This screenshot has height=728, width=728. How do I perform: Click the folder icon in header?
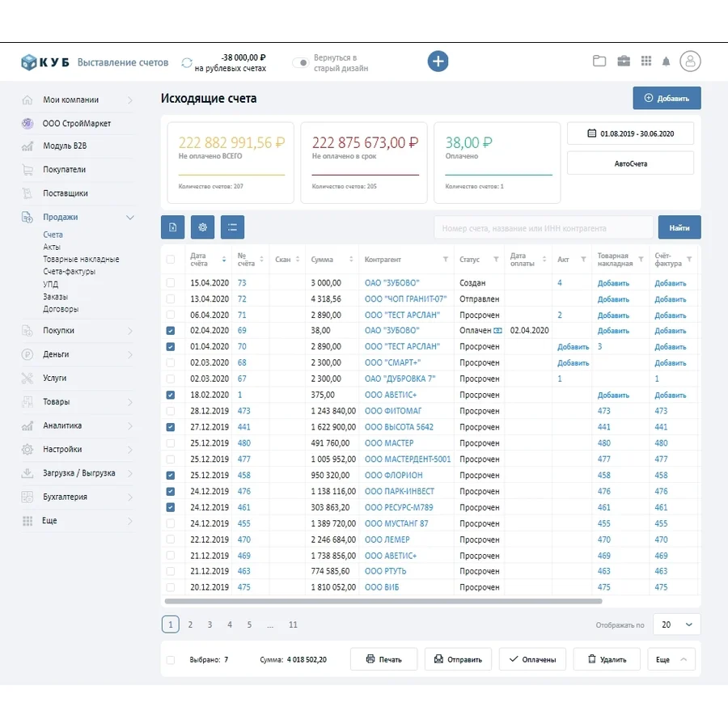click(599, 61)
